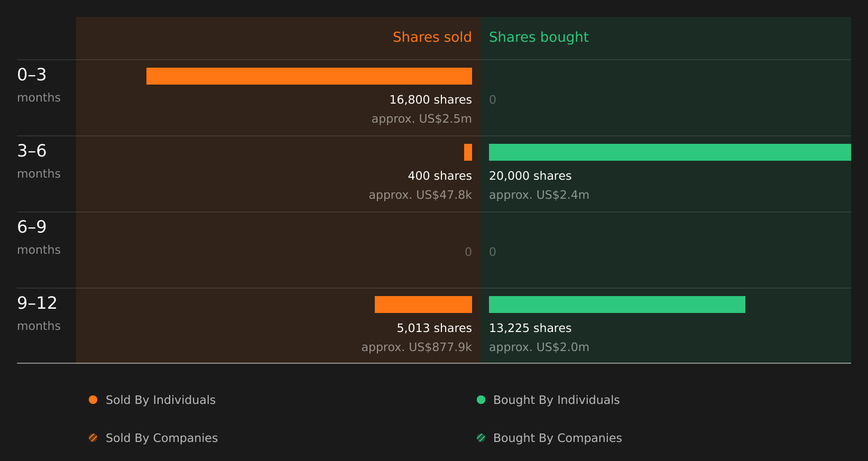Click the Shares sold column header
This screenshot has height=461, width=868.
(432, 38)
